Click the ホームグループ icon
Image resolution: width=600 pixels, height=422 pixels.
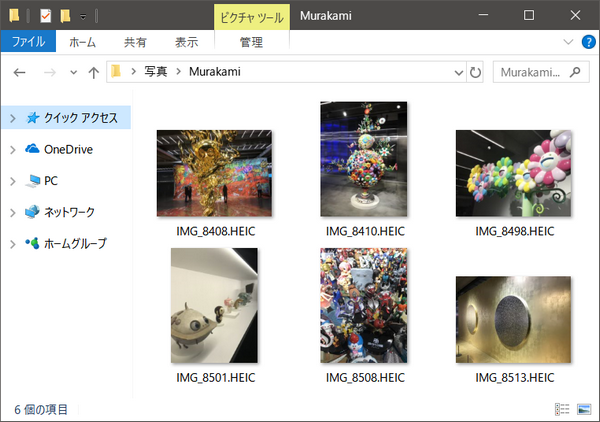pyautogui.click(x=33, y=243)
